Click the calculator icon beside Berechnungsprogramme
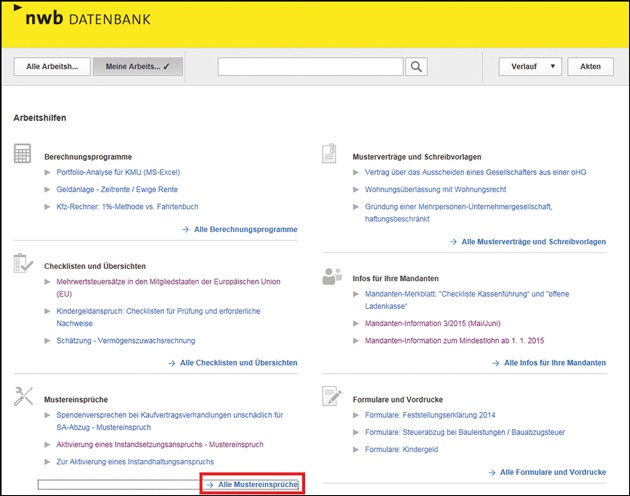Viewport: 630px width, 496px height. [x=23, y=153]
